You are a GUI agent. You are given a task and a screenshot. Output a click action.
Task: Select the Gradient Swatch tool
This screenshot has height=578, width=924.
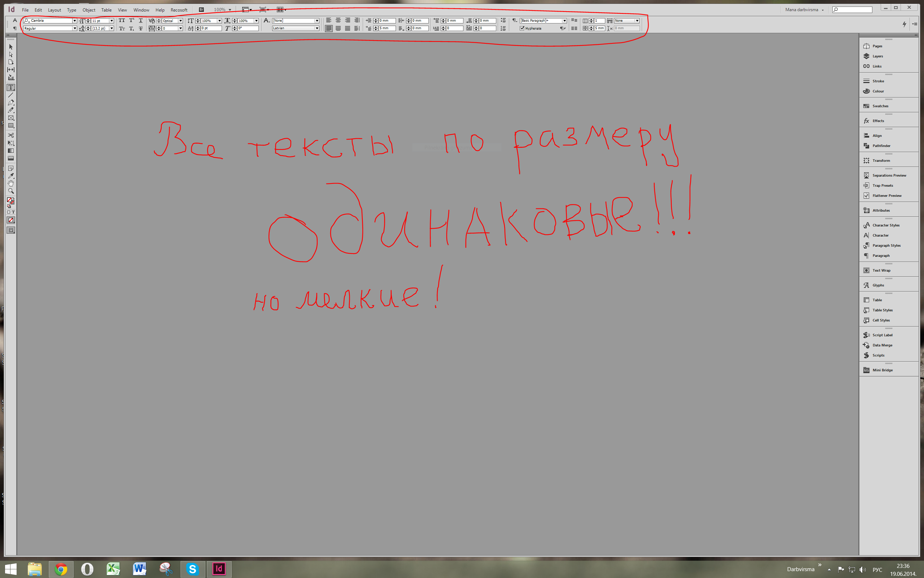click(x=11, y=151)
